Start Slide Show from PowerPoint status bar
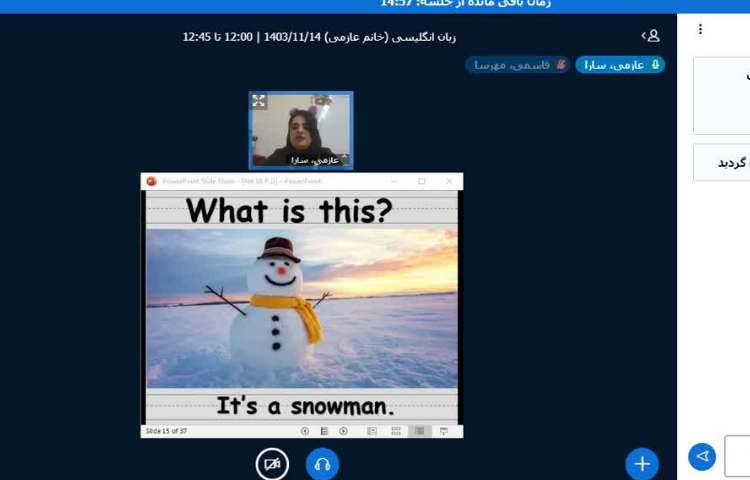Image resolution: width=750 pixels, height=480 pixels. click(444, 431)
